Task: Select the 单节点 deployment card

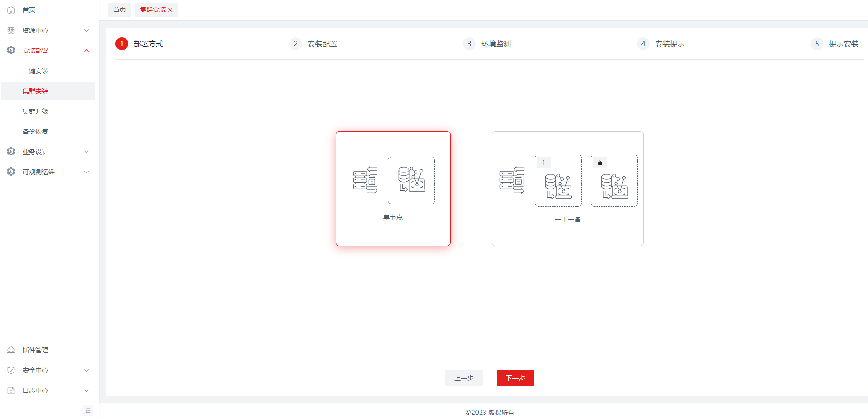Action: tap(393, 189)
